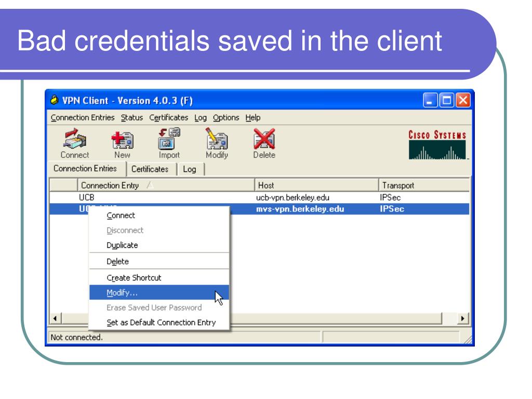This screenshot has height=399, width=532.
Task: Click Erase Saved User Password item
Action: (159, 308)
